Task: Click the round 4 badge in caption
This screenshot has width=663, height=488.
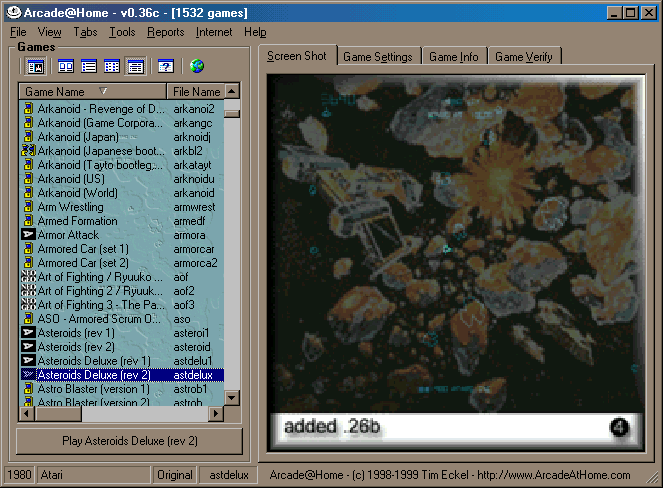Action: click(x=619, y=427)
